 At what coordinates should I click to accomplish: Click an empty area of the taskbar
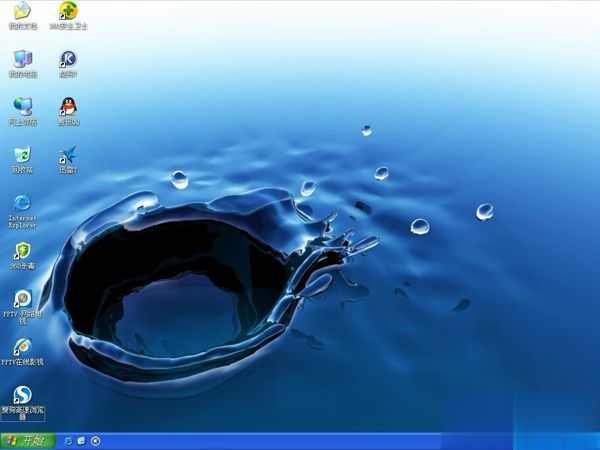(268, 441)
